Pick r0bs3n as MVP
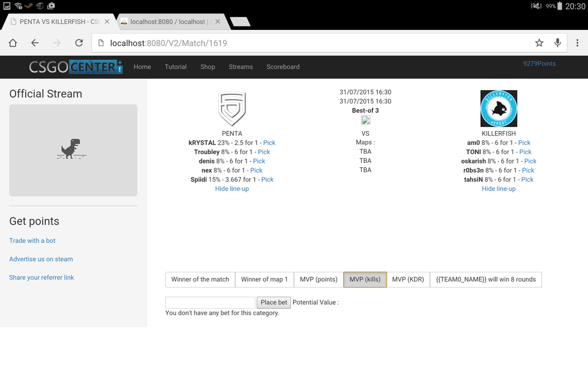588x368 pixels. point(528,170)
